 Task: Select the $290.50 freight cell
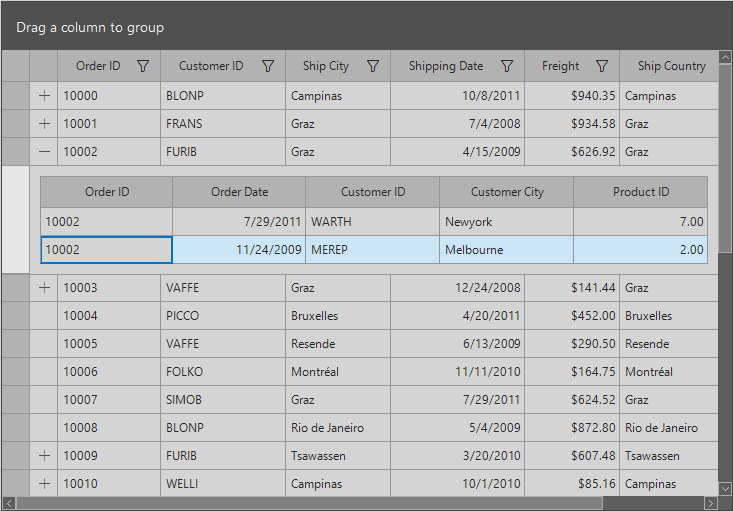572,344
